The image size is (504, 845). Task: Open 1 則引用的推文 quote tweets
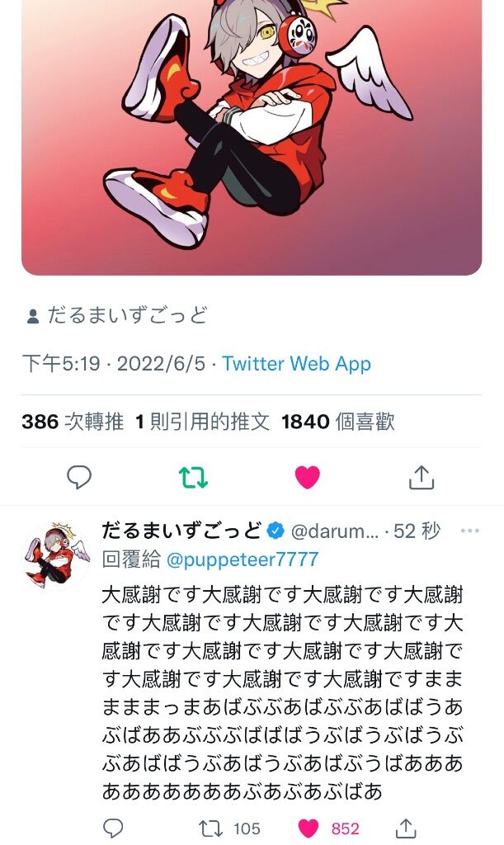click(202, 422)
